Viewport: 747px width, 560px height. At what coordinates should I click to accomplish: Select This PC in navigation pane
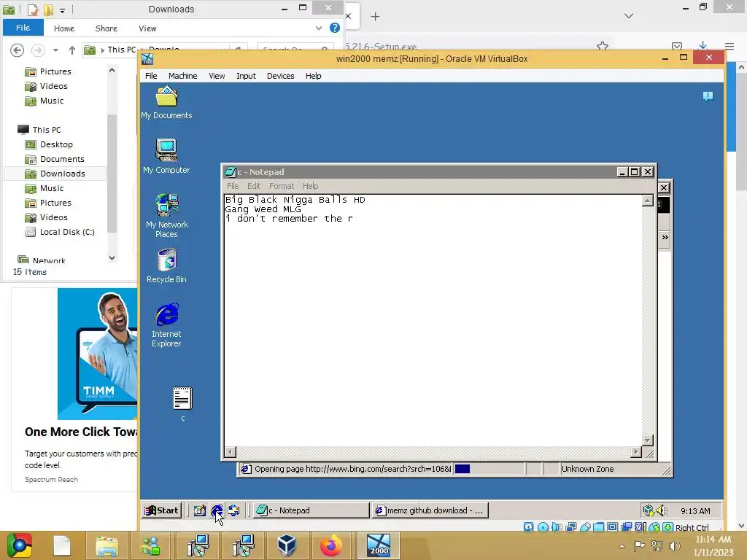(x=55, y=130)
